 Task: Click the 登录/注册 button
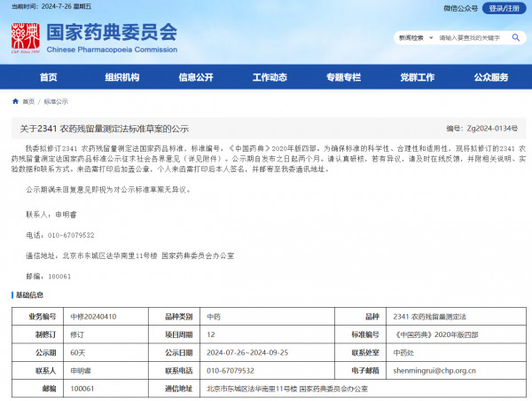[x=503, y=9]
